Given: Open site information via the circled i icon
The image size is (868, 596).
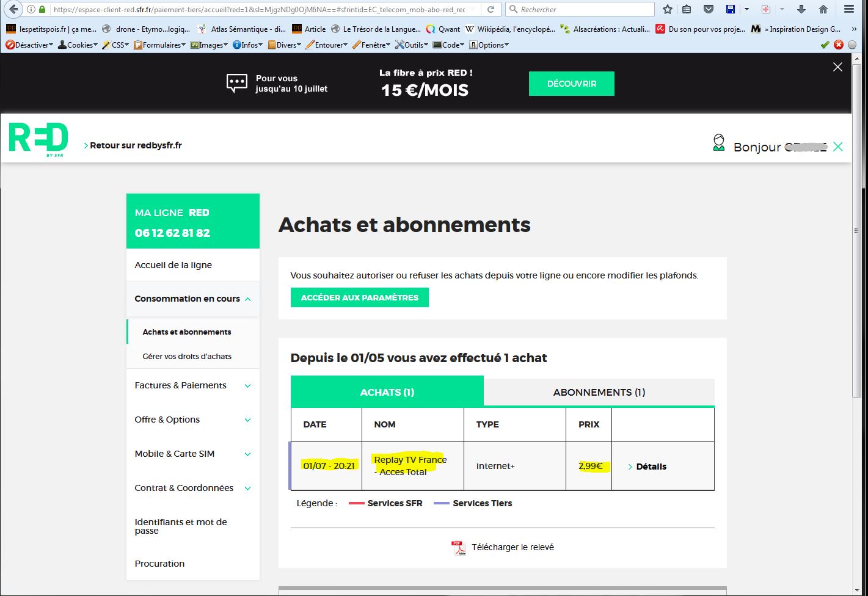Looking at the screenshot, I should tap(31, 9).
